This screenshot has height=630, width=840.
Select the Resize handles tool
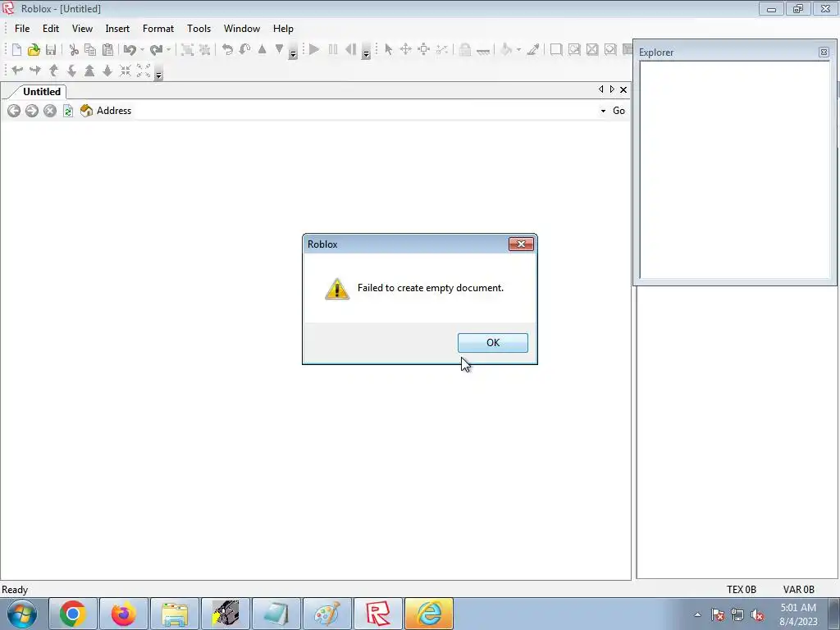point(424,50)
